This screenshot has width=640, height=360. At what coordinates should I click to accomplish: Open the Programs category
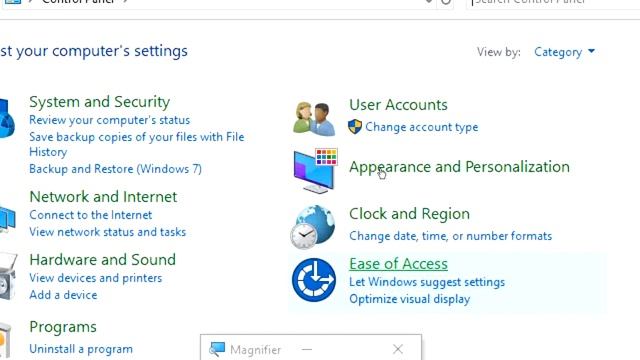(x=63, y=327)
